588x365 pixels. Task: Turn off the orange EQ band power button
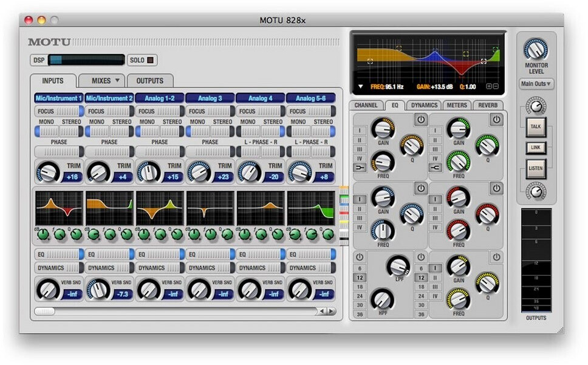coord(420,120)
